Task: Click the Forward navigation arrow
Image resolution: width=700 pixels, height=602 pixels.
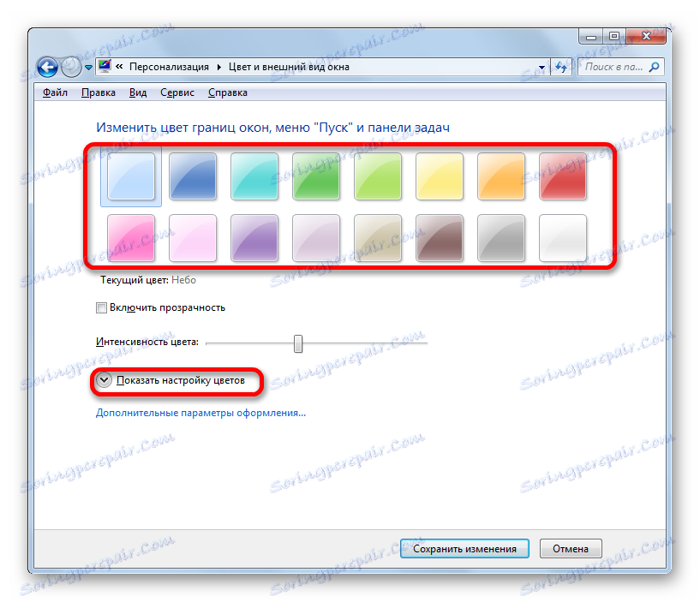Action: point(71,68)
